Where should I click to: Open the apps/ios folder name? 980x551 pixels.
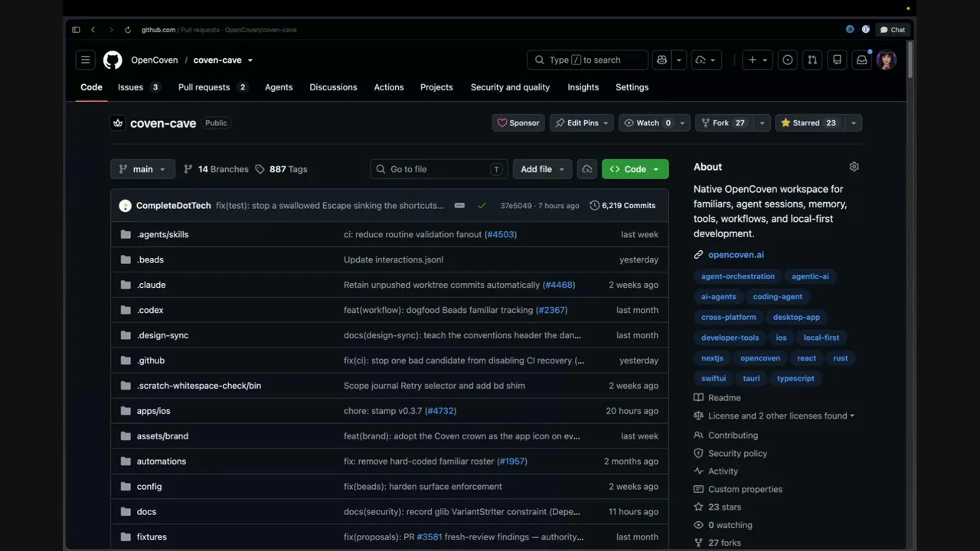[x=154, y=411]
